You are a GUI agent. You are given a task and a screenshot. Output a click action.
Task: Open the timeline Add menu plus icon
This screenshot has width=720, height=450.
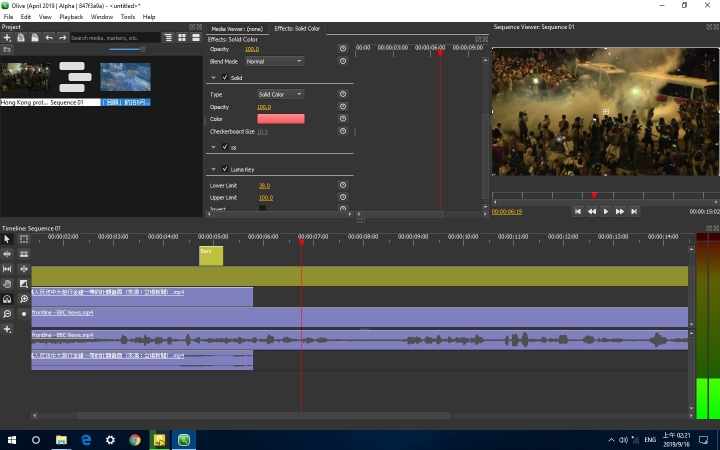point(7,329)
